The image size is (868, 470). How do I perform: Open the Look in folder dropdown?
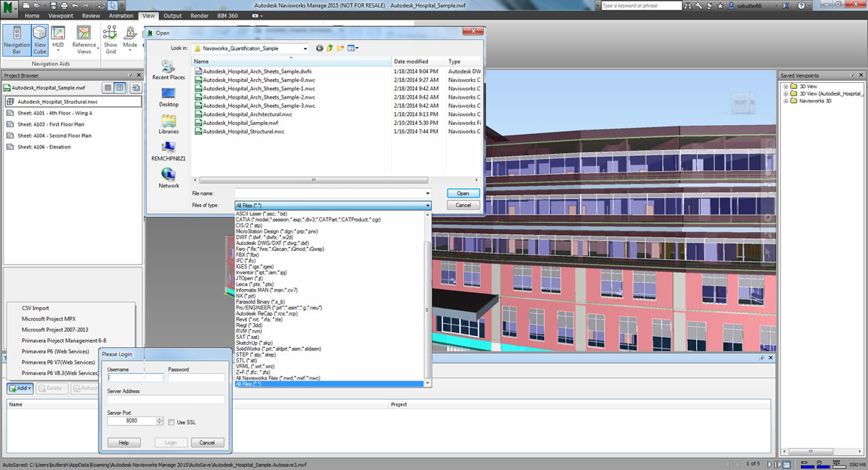tap(305, 48)
